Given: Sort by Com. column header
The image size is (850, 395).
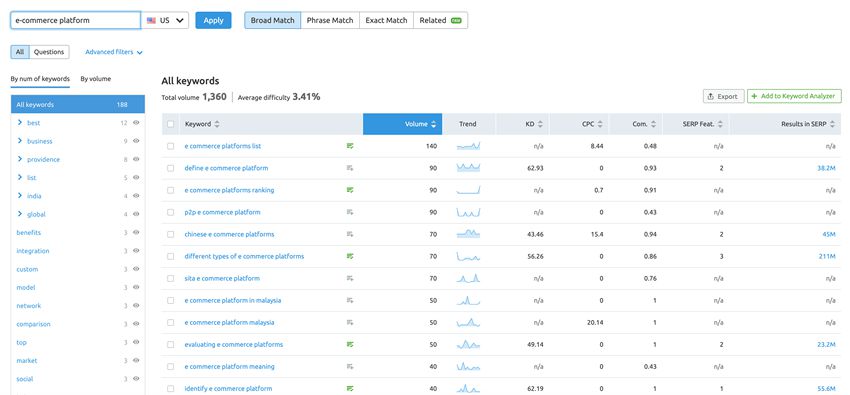Looking at the screenshot, I should [636, 124].
